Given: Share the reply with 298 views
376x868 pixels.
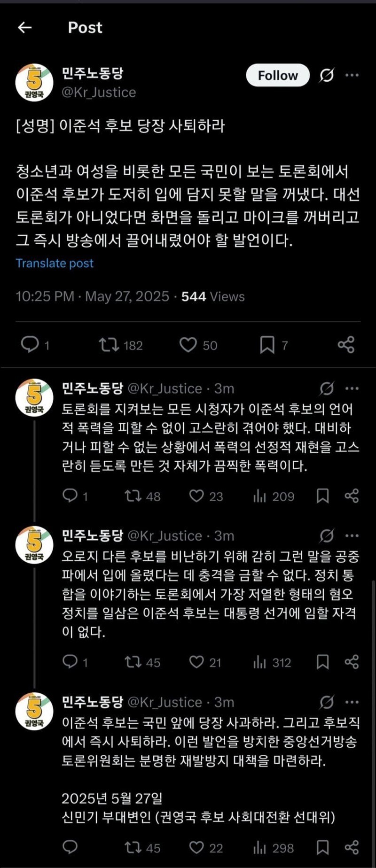Looking at the screenshot, I should 352,848.
